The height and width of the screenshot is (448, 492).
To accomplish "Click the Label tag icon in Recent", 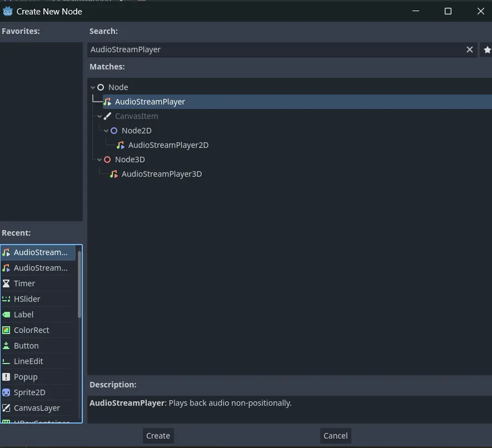I will (6, 315).
